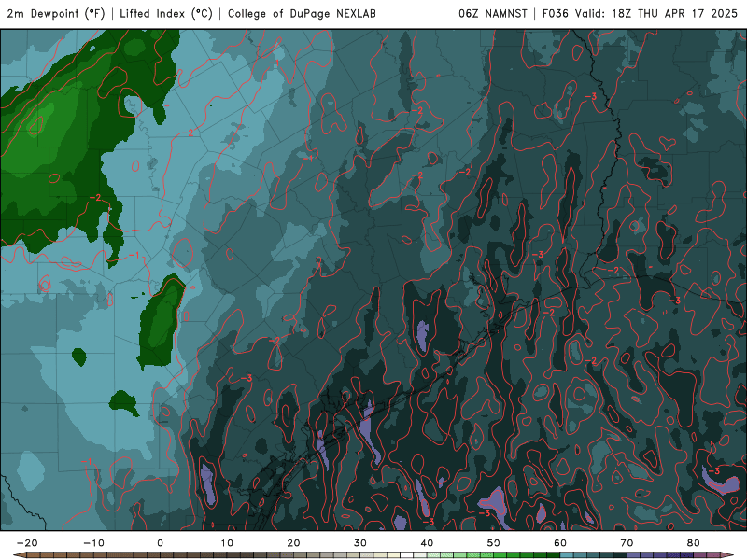Viewport: 747px width, 560px height.
Task: Click the 80 label on the color scale
Action: point(694,543)
